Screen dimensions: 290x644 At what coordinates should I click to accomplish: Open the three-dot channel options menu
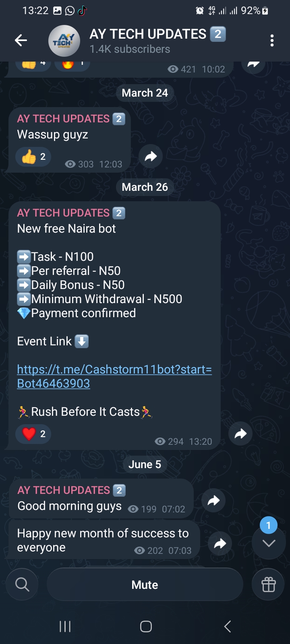272,40
